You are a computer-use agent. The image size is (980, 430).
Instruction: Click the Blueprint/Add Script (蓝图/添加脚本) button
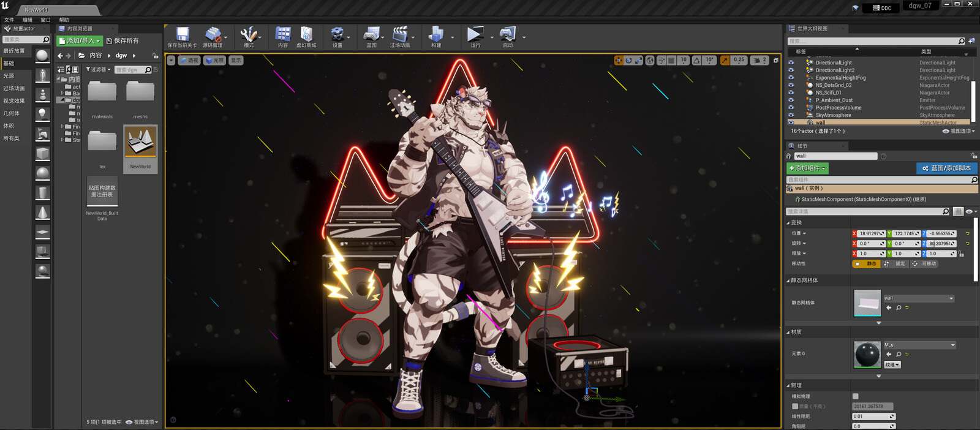(x=946, y=168)
